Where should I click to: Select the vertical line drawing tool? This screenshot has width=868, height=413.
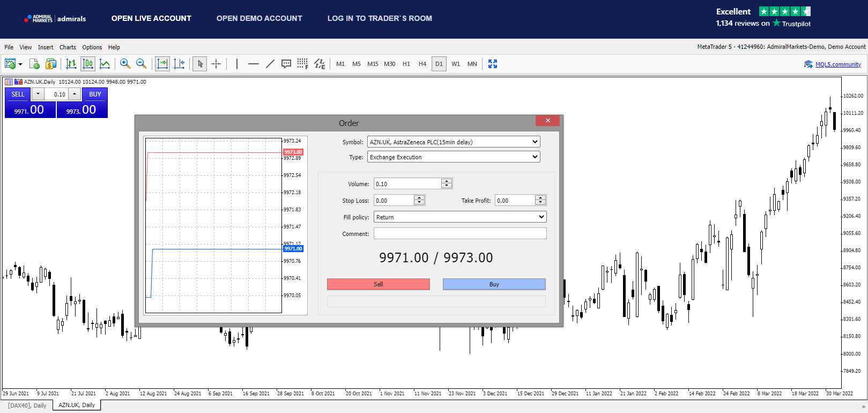click(x=237, y=64)
